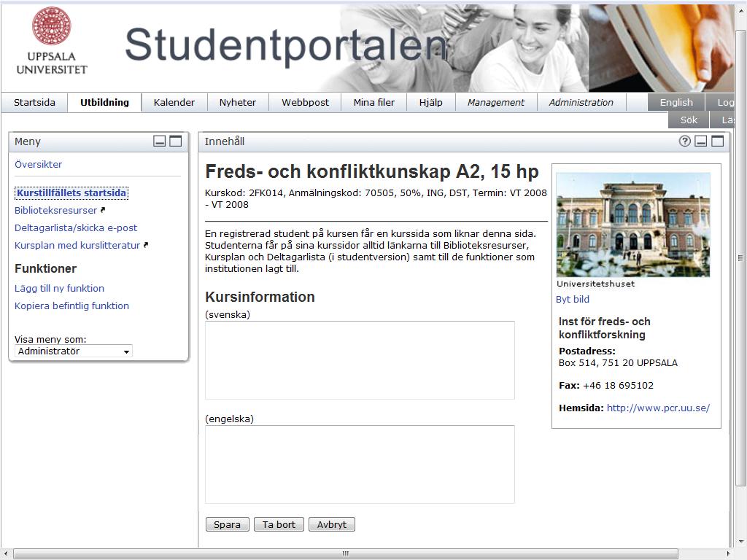
Task: Click Lägg till ny funktion
Action: [x=59, y=289]
